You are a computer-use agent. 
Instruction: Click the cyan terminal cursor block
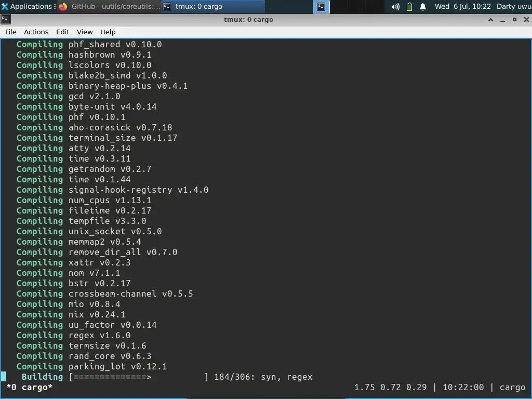pyautogui.click(x=4, y=377)
